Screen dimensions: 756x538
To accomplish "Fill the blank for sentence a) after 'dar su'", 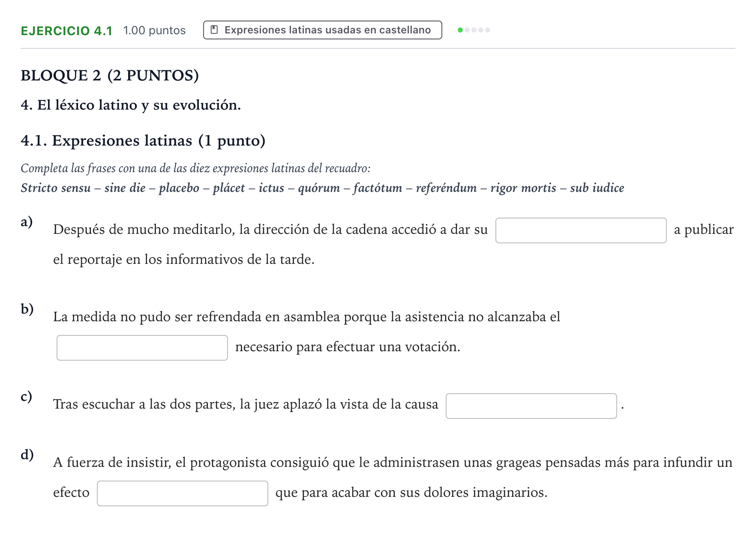I will [x=581, y=230].
